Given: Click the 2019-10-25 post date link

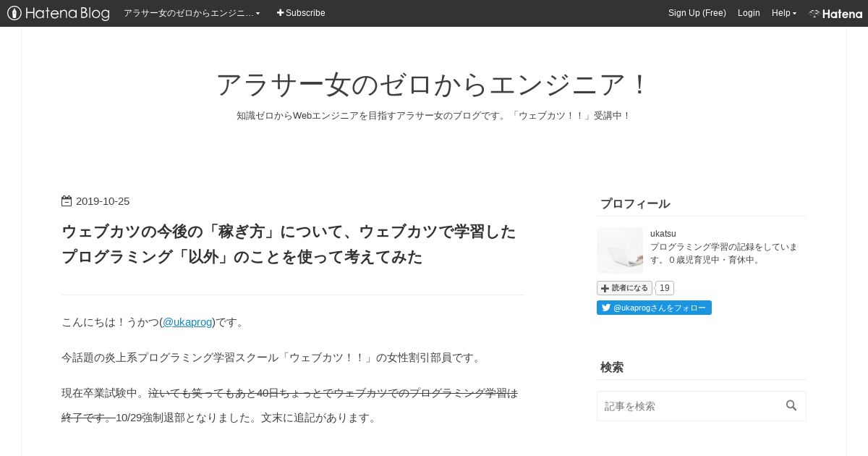Looking at the screenshot, I should point(103,201).
